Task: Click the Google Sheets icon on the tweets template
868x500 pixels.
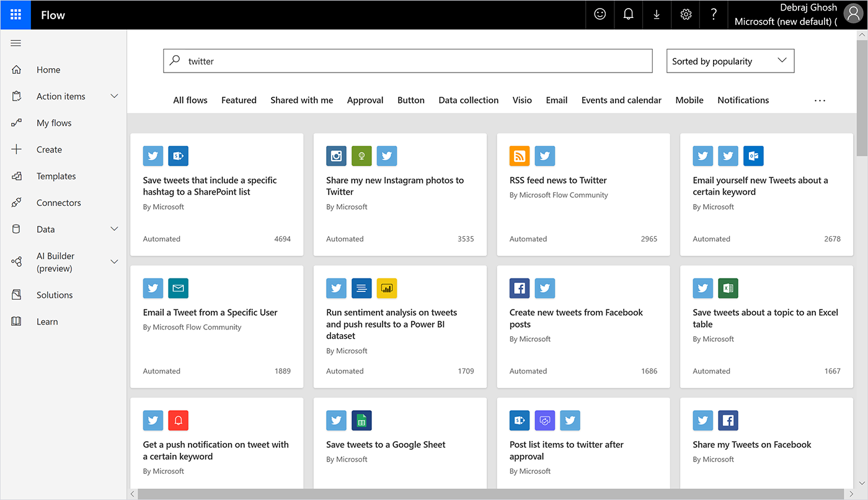Action: 361,420
